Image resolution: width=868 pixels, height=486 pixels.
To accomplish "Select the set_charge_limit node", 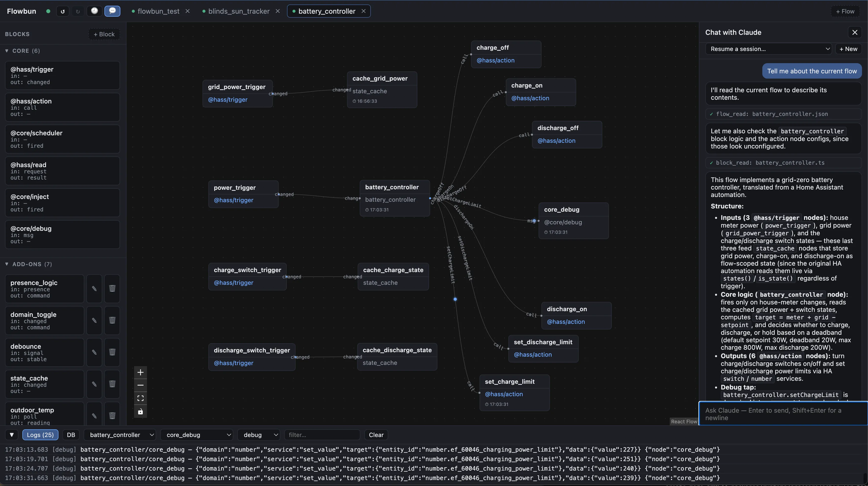I will point(515,393).
